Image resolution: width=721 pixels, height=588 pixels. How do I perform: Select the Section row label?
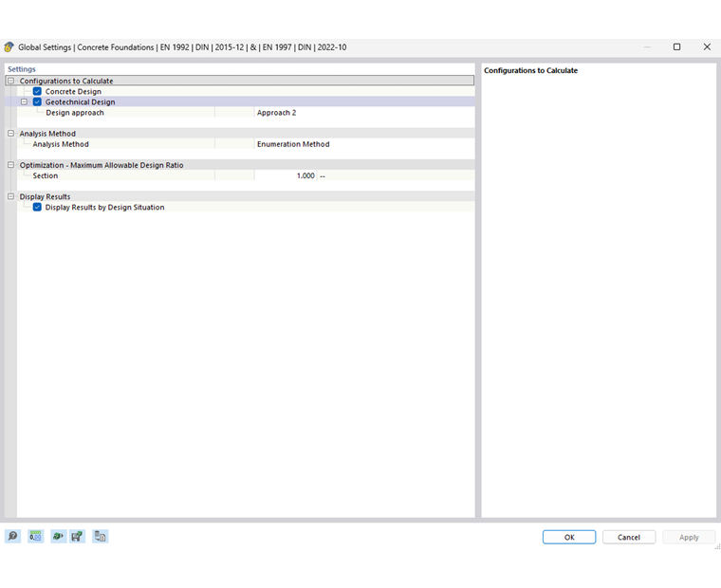click(x=46, y=175)
